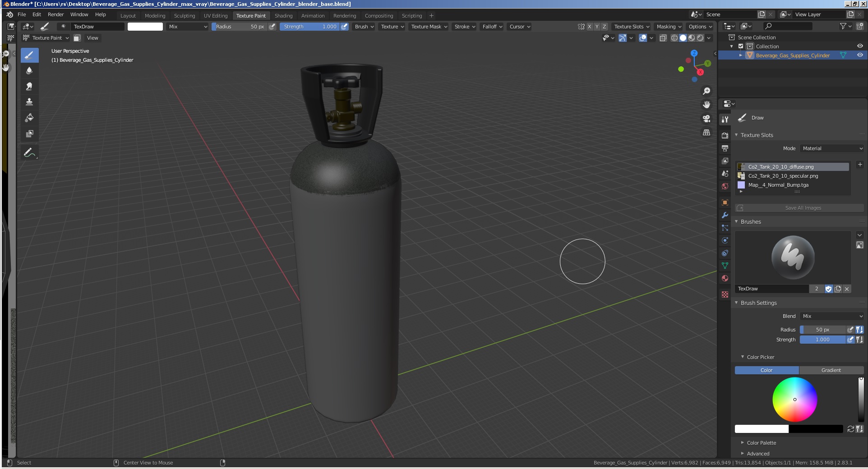Open the Active Tool properties tab
Image resolution: width=868 pixels, height=469 pixels.
(725, 119)
